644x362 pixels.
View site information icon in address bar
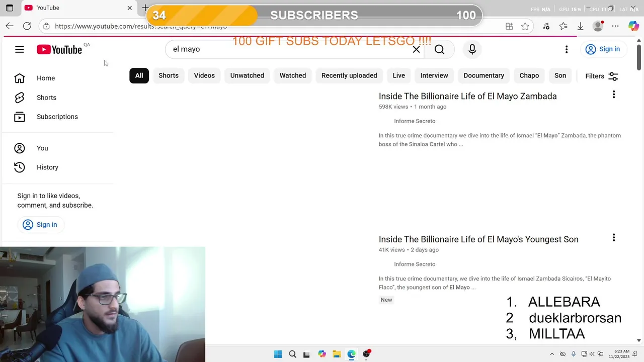click(x=46, y=26)
